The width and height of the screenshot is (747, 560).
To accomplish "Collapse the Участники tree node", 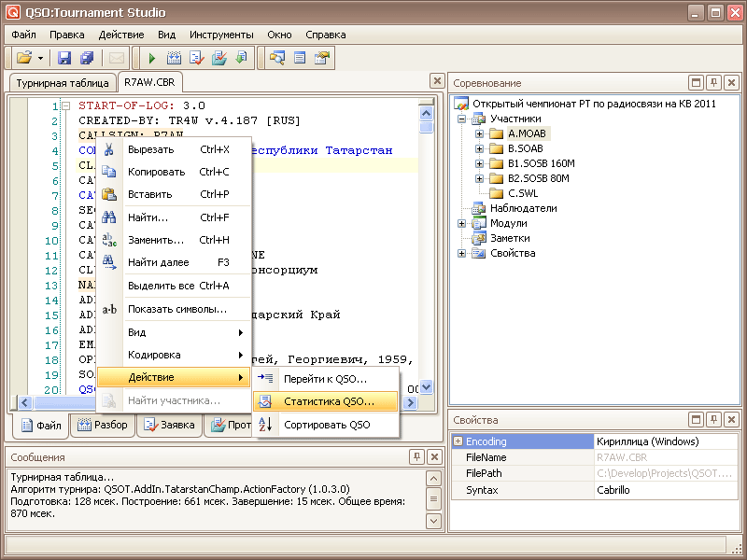I will click(462, 119).
